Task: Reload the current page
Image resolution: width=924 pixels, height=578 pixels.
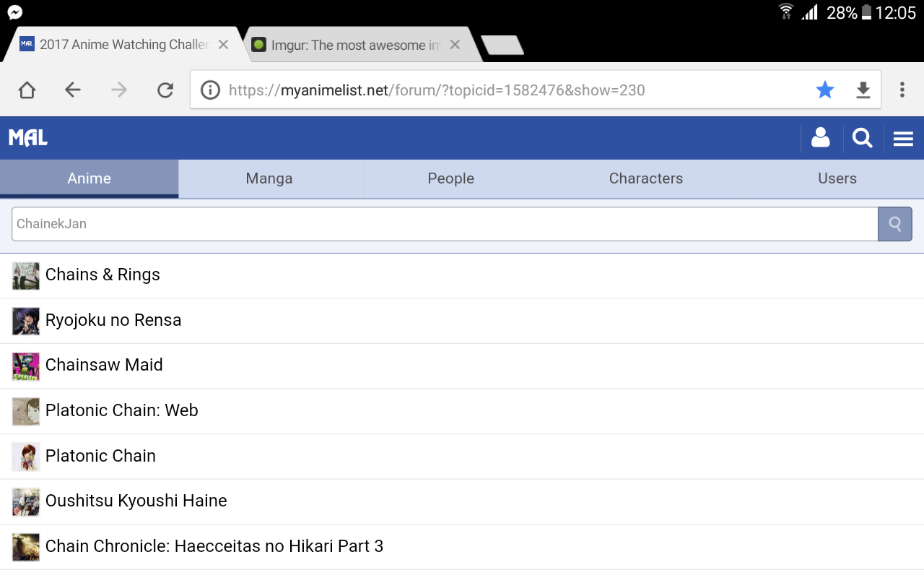Action: pos(165,90)
